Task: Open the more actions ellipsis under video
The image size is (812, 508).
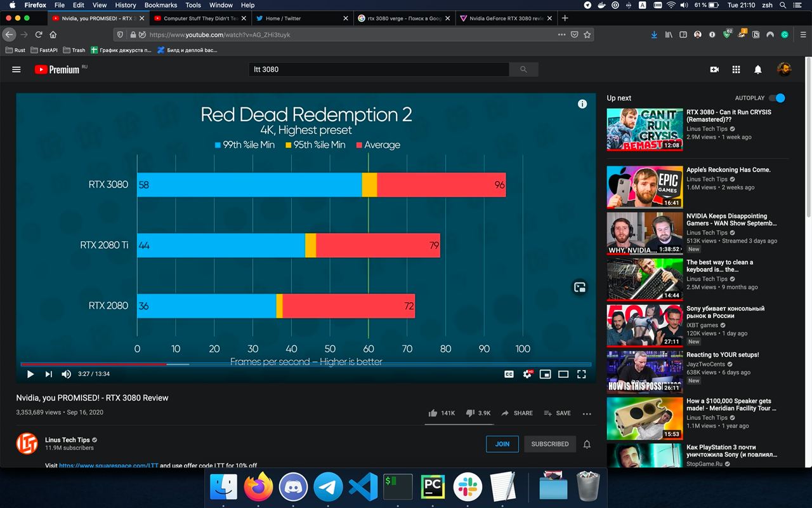Action: (x=587, y=413)
